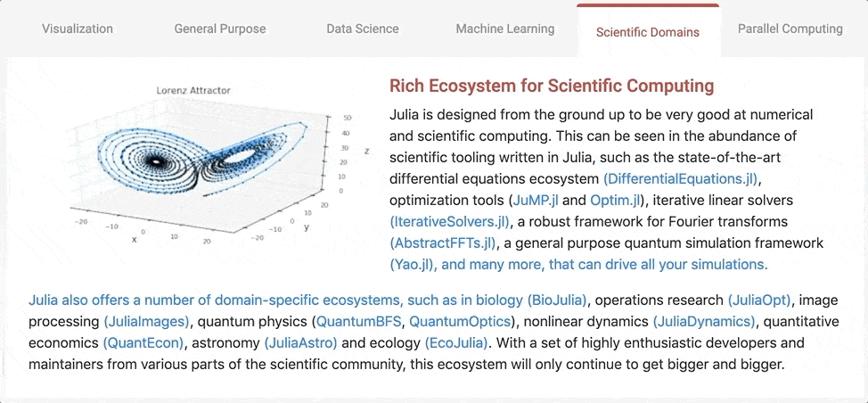868x403 pixels.
Task: Open the JuliaImages link
Action: coord(147,322)
